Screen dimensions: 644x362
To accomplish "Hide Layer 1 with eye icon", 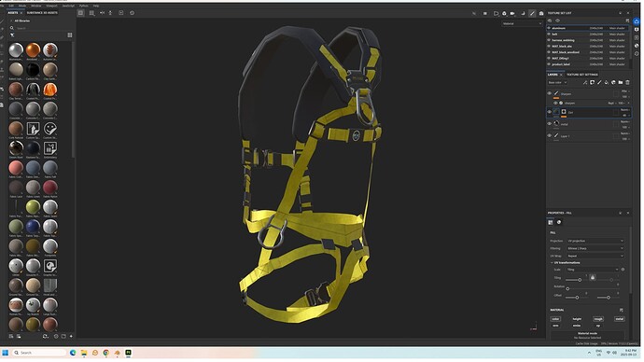I will click(x=550, y=136).
